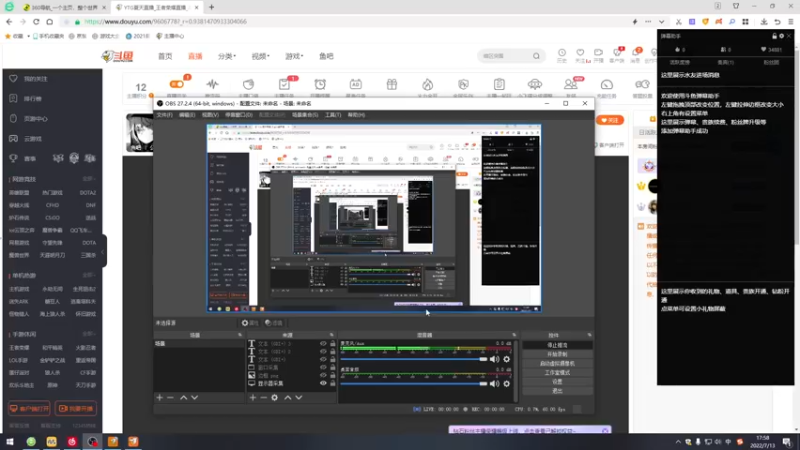The width and height of the screenshot is (800, 450).
Task: Open OBS 工具(T) menu
Action: (333, 115)
